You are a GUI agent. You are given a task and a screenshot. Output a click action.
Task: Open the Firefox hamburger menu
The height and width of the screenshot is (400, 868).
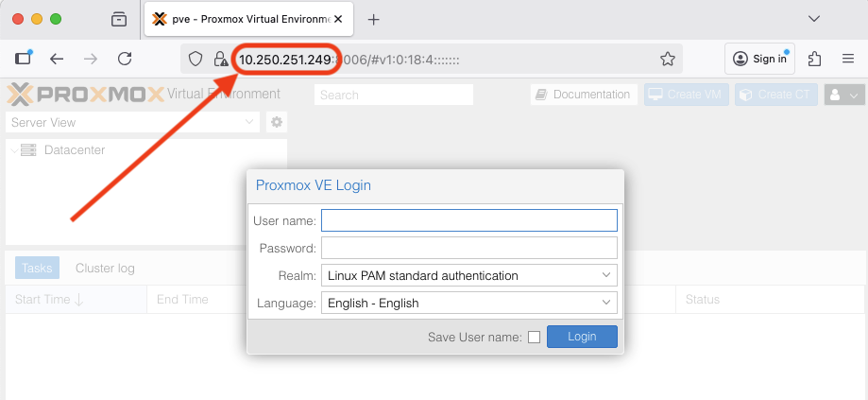pos(848,59)
